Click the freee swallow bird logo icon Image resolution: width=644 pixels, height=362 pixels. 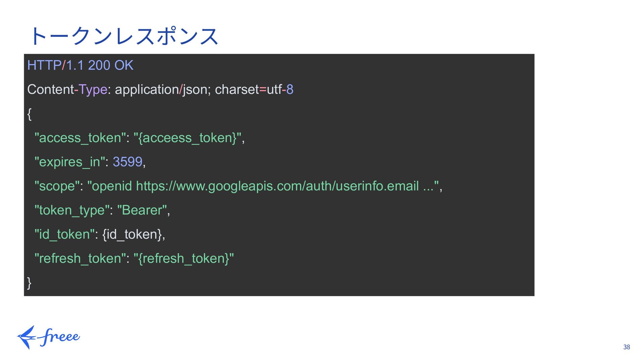26,337
